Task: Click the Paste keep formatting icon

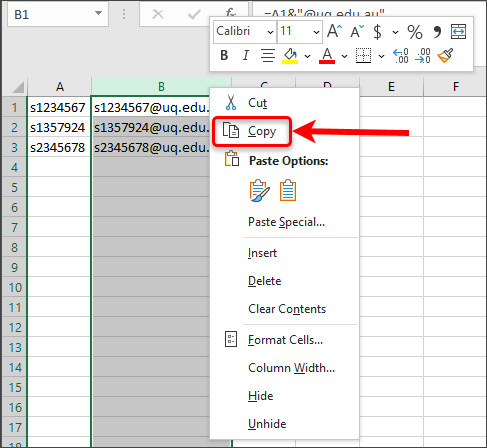Action: (x=259, y=191)
